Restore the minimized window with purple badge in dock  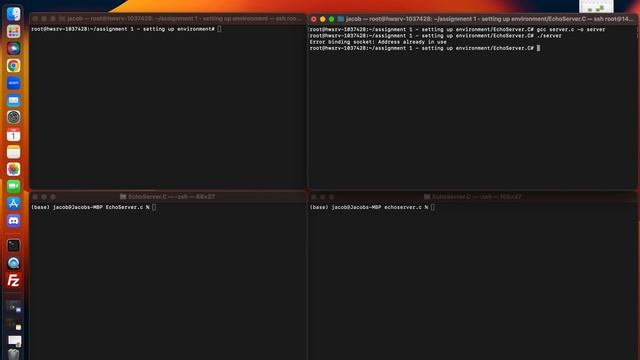[x=14, y=307]
